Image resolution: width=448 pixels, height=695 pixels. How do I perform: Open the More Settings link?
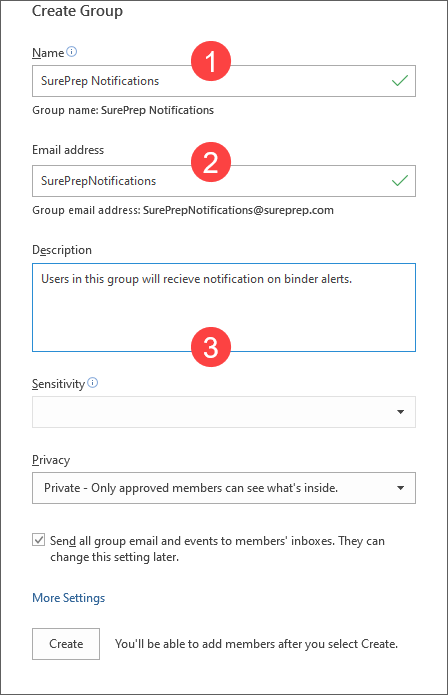coord(69,598)
